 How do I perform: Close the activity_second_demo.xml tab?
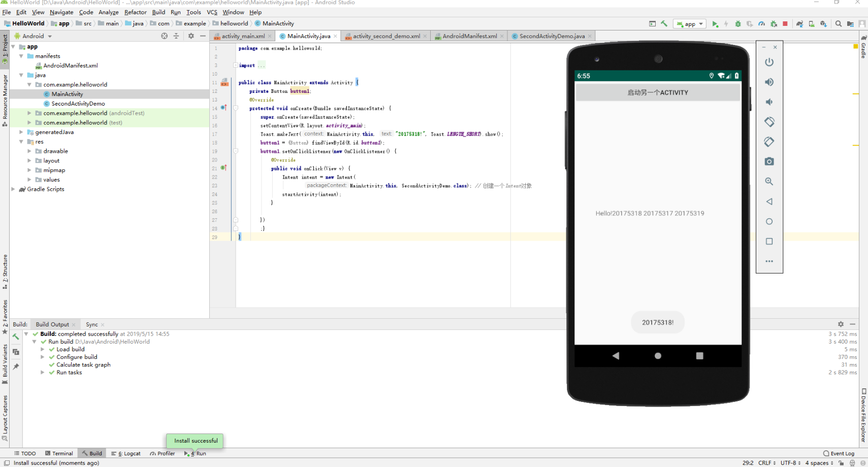(425, 36)
